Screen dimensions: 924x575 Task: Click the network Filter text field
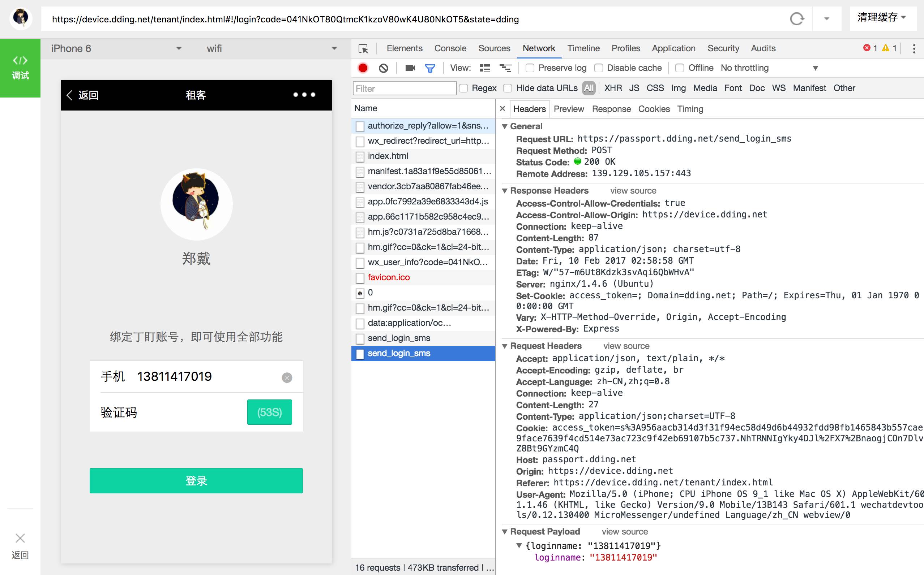click(404, 88)
